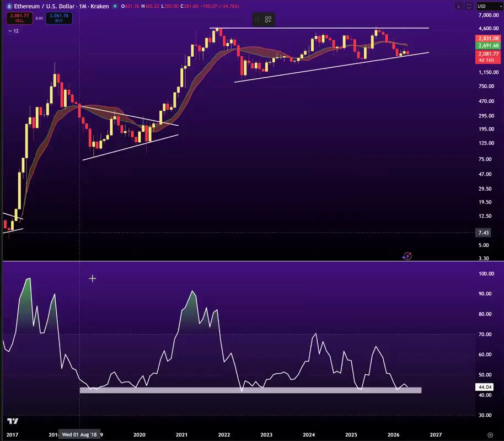Viewport: 504px width, 441px height.
Task: Open the lightning bolt news flash icon
Action: tap(407, 256)
